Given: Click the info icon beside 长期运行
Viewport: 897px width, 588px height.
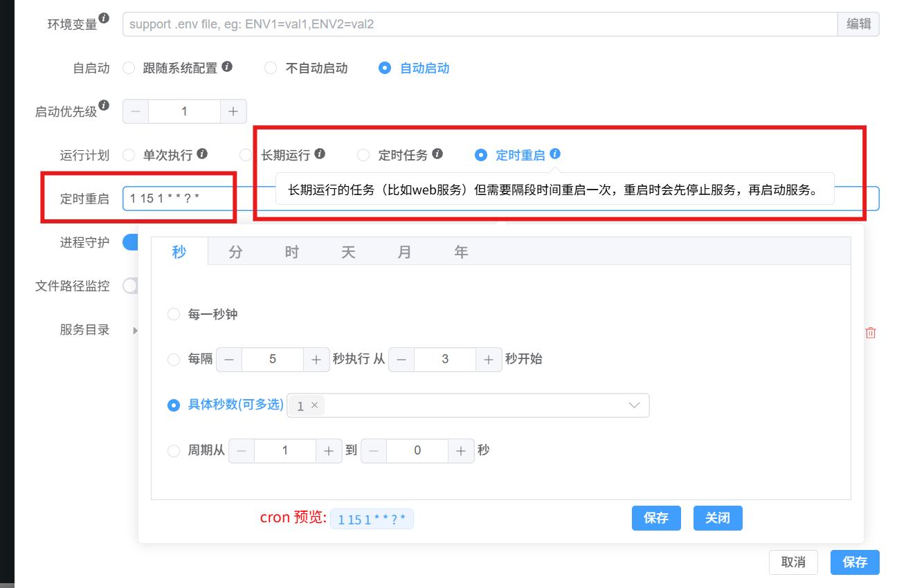Looking at the screenshot, I should tap(320, 154).
